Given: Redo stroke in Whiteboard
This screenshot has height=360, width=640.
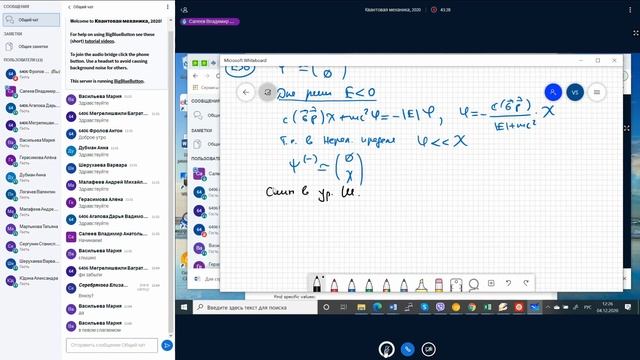Looking at the screenshot, I should pos(526,283).
